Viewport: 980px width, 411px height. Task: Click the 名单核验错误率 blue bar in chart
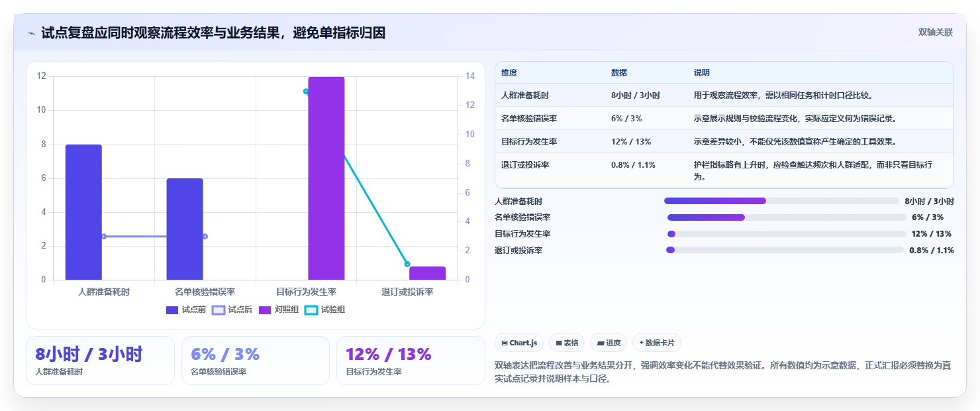tap(185, 229)
